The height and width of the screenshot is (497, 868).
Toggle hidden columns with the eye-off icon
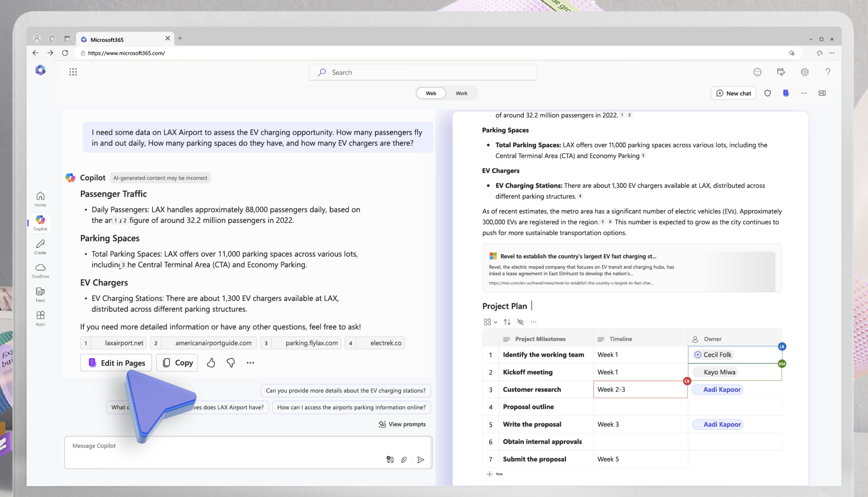520,322
